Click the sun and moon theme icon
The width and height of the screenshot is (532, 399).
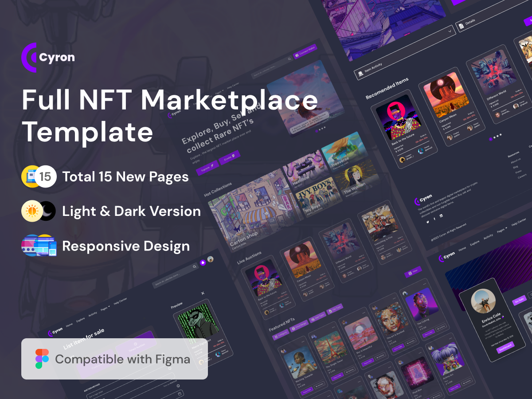[x=39, y=211]
